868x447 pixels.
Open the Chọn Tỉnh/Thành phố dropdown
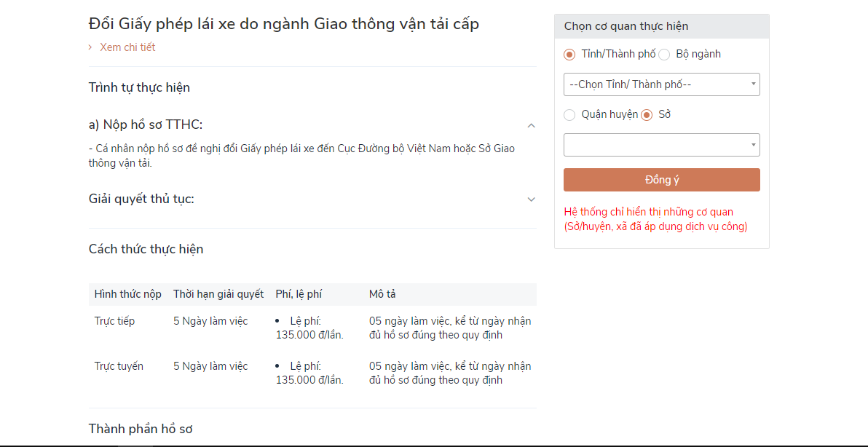tap(661, 84)
